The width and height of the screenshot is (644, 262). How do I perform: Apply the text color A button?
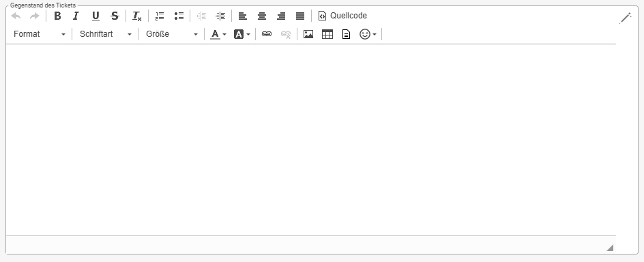[x=215, y=34]
